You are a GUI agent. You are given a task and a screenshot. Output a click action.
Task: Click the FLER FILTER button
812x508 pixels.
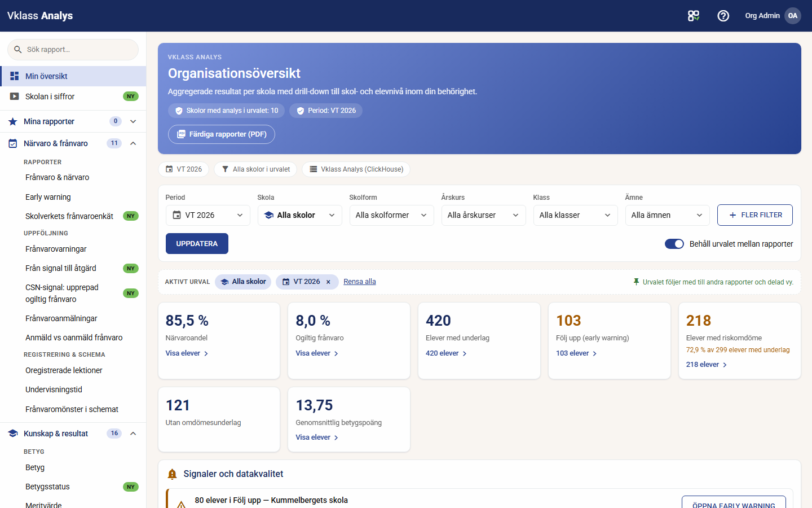point(755,215)
